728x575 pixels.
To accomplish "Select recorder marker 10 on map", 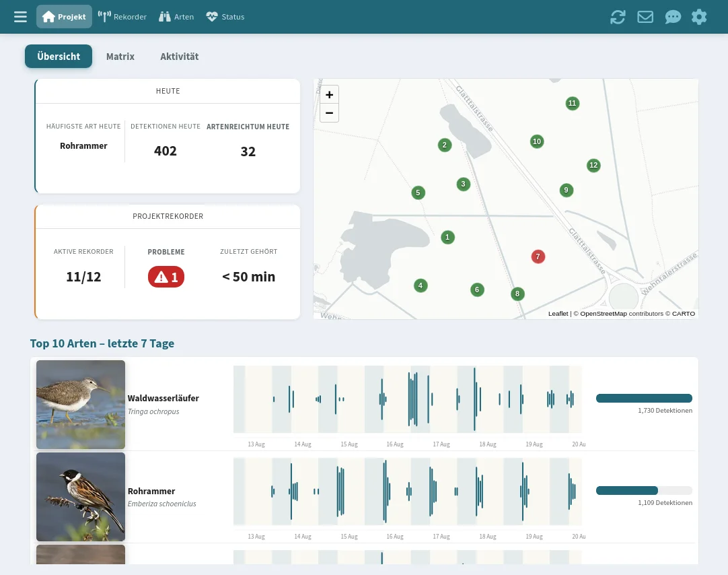I will pos(537,141).
